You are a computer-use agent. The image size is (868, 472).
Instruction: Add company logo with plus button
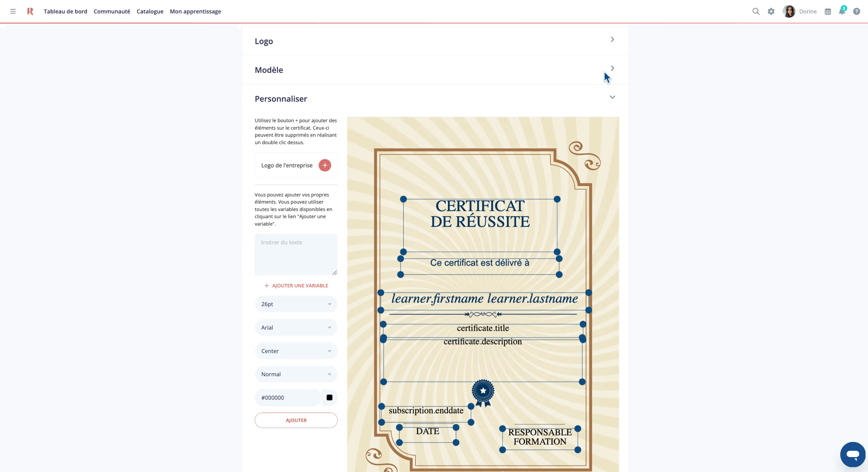click(325, 165)
